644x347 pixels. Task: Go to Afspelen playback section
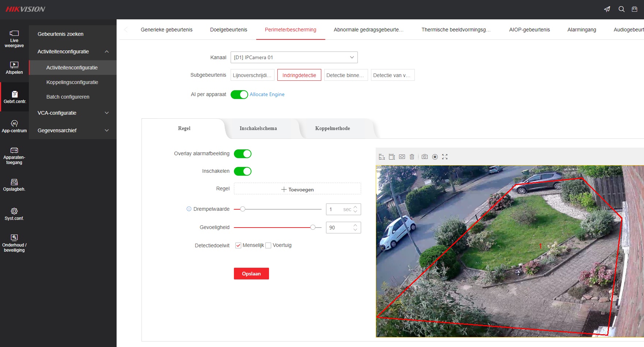pyautogui.click(x=14, y=68)
